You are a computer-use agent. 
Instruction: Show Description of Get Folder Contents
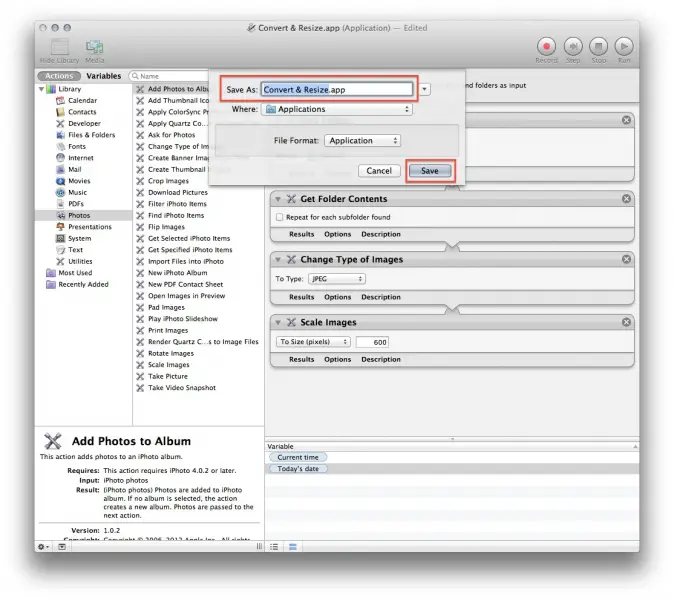(381, 234)
